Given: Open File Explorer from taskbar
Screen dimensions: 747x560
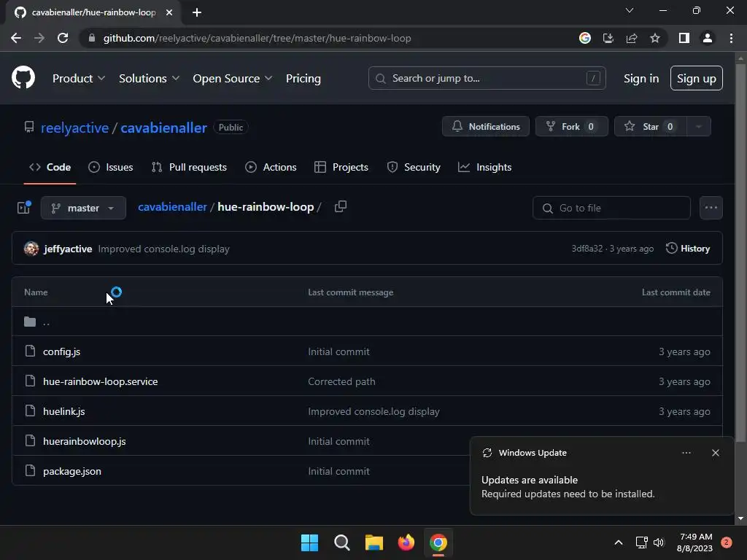Looking at the screenshot, I should (x=374, y=542).
